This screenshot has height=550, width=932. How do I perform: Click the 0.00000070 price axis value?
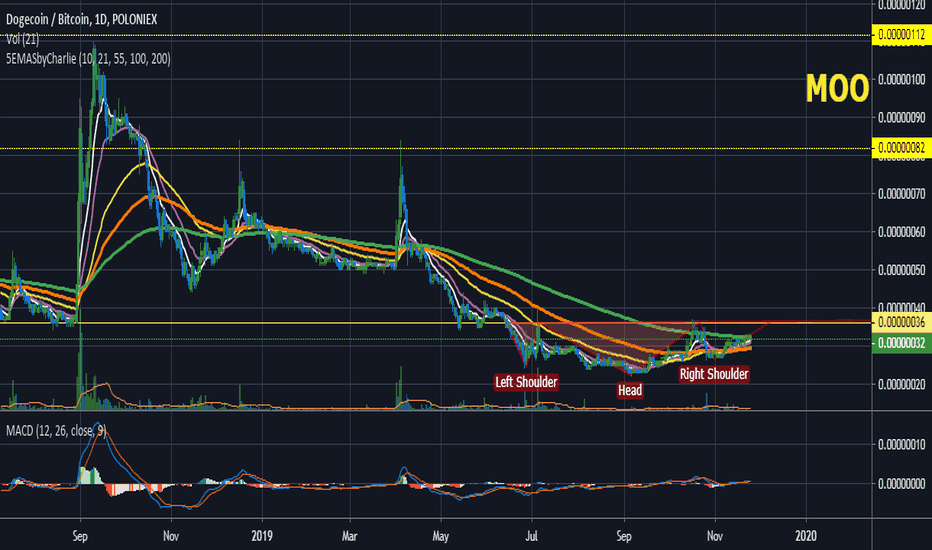click(902, 194)
